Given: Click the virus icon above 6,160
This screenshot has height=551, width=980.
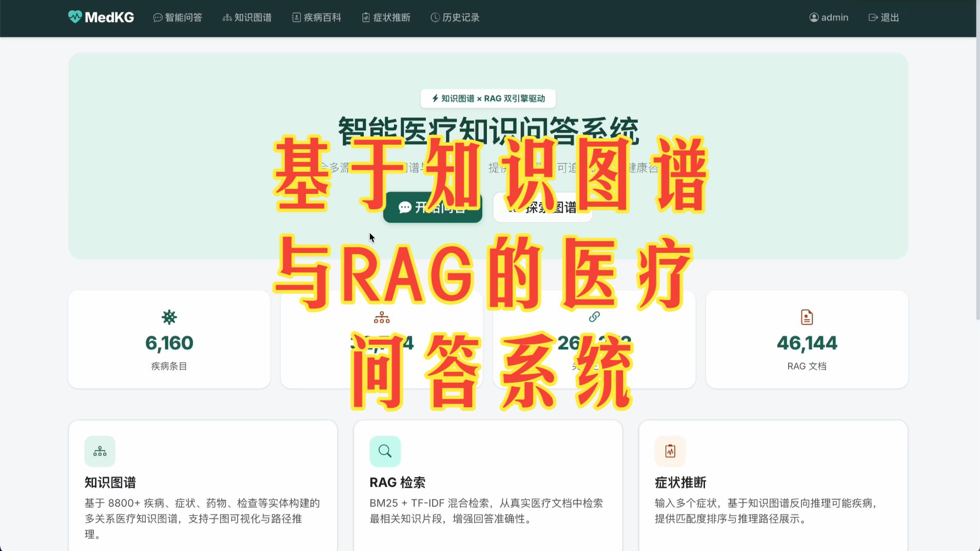Looking at the screenshot, I should [x=169, y=317].
